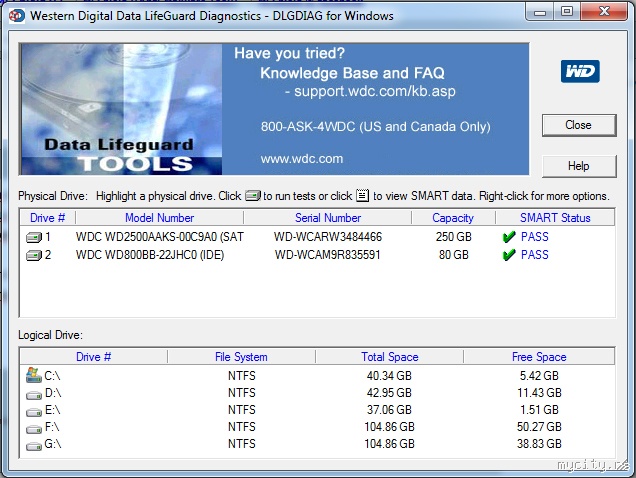Screen dimensions: 636x478
Task: Sort physical drives by Drive # column
Action: click(47, 218)
